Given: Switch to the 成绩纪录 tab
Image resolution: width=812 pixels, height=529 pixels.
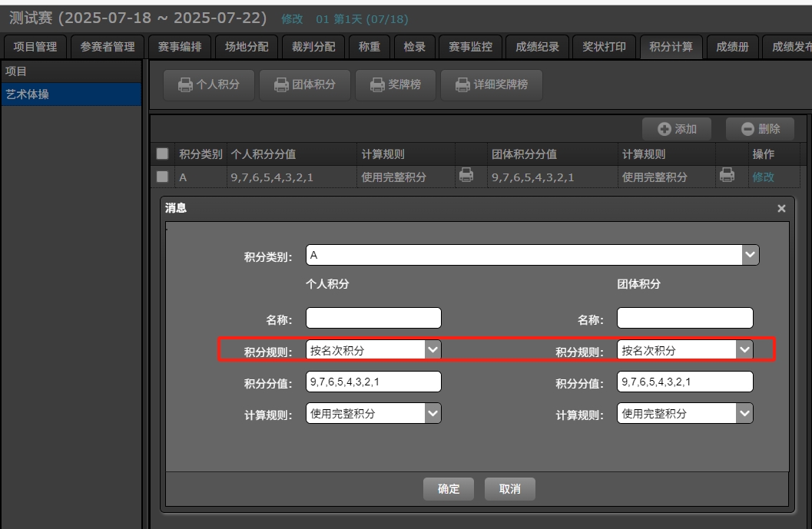Looking at the screenshot, I should click(x=537, y=47).
